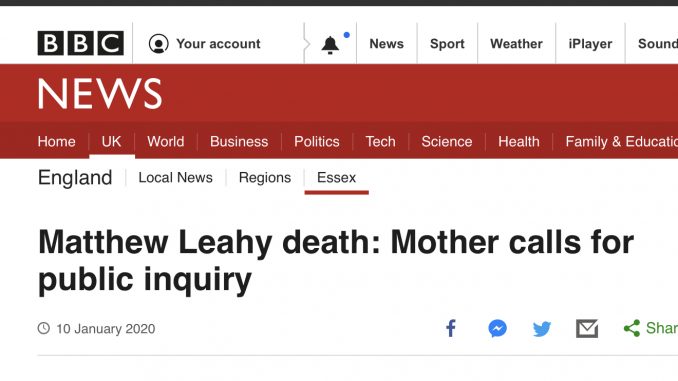Share article on Twitter
The image size is (678, 381).
[542, 329]
